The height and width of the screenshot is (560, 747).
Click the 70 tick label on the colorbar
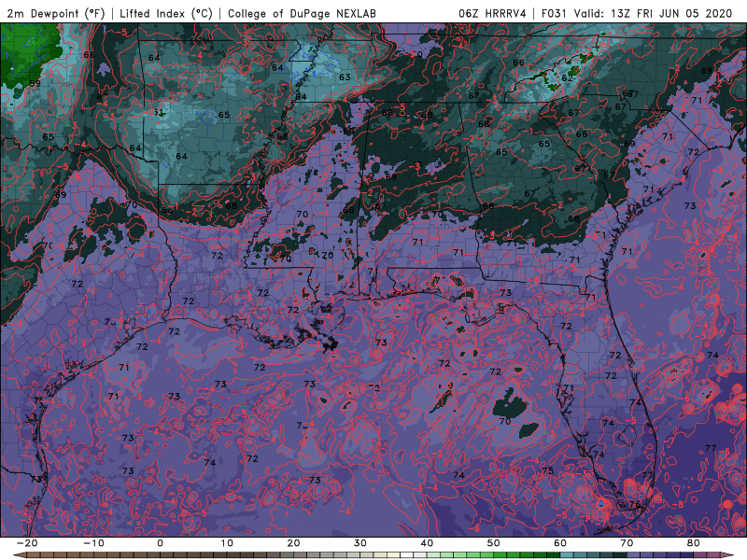[627, 543]
